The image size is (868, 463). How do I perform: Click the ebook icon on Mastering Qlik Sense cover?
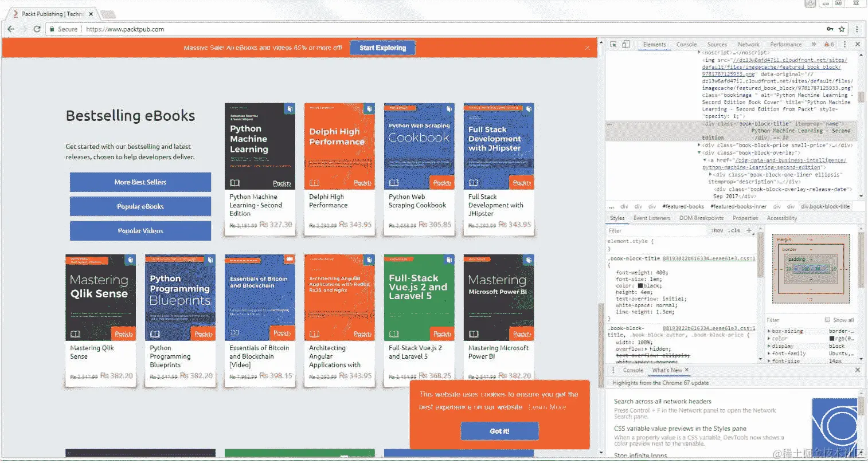coord(131,260)
